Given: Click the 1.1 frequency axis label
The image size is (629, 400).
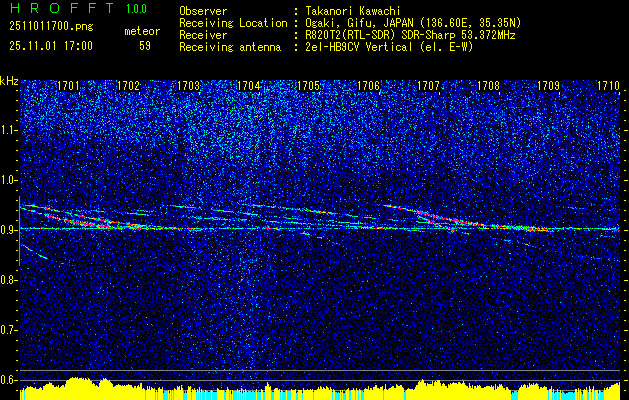Looking at the screenshot, I should pyautogui.click(x=8, y=130).
